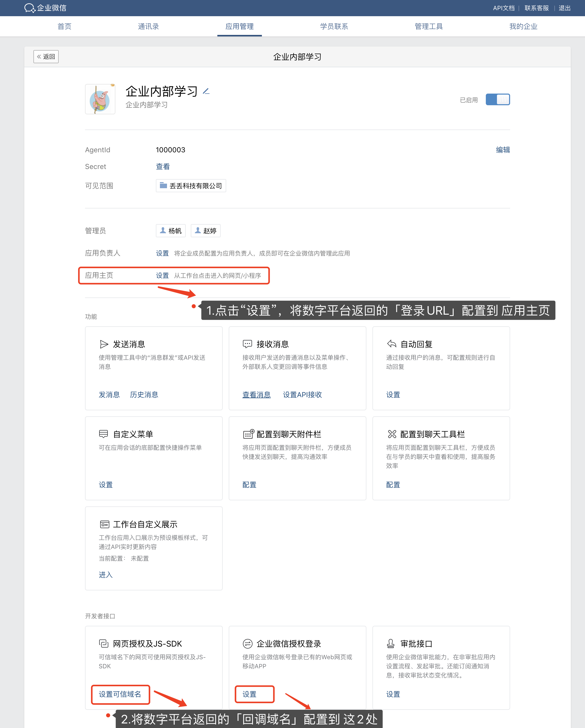Image resolution: width=585 pixels, height=728 pixels.
Task: Go to the 学员联系 tab
Action: 334,26
